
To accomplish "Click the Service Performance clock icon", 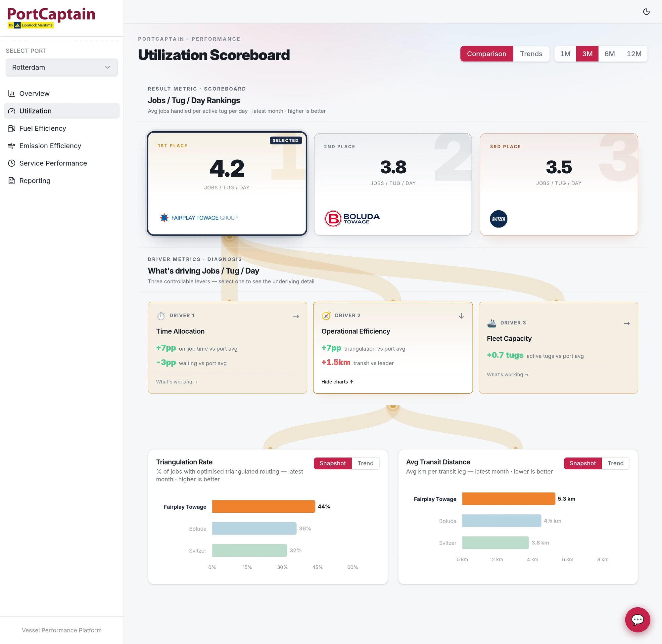I will tap(12, 163).
